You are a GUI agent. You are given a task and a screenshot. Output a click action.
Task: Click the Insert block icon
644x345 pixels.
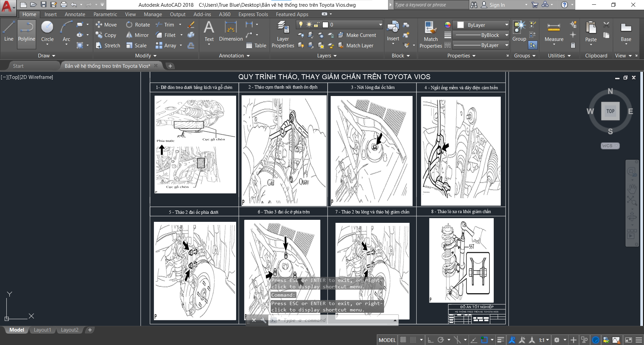[x=393, y=31]
